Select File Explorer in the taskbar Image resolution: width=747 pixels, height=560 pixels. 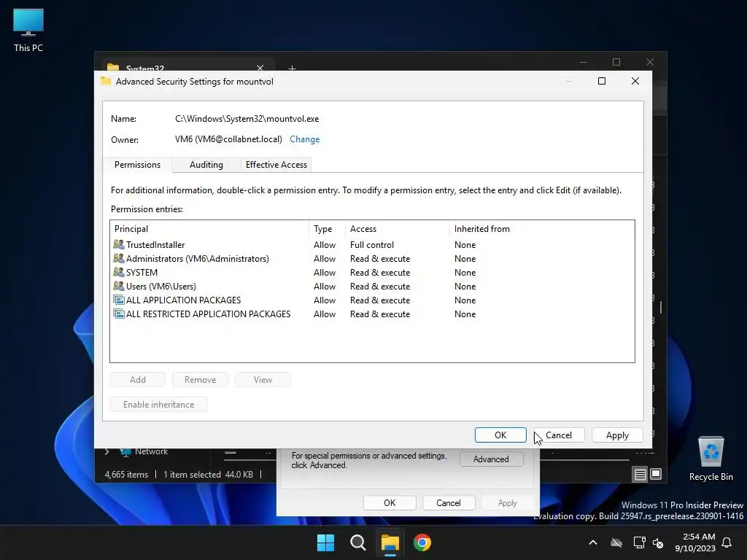[390, 542]
